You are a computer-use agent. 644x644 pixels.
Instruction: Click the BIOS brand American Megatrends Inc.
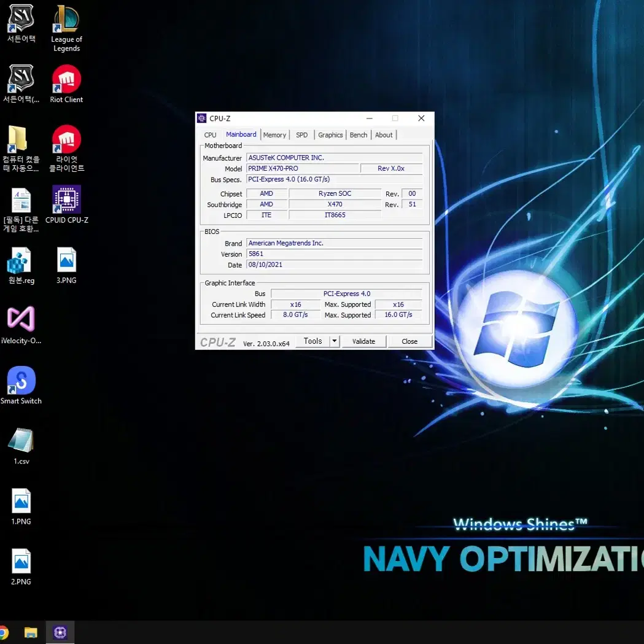[x=335, y=243]
